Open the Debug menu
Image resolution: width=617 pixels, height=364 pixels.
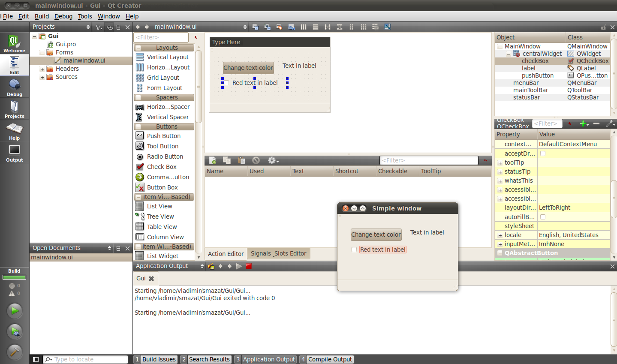[x=63, y=16]
